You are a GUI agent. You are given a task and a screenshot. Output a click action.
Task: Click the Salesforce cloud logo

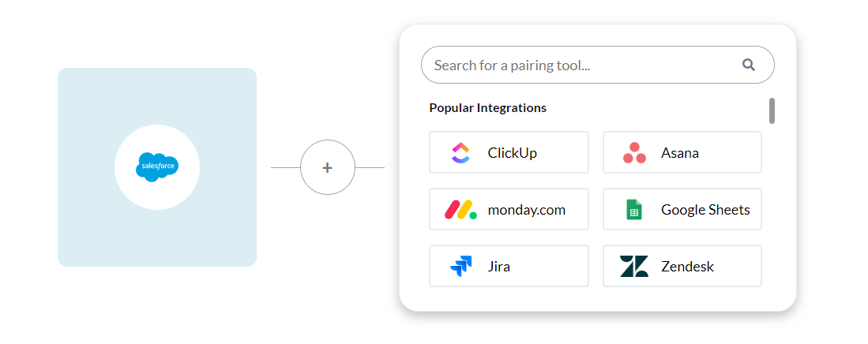pos(157,167)
